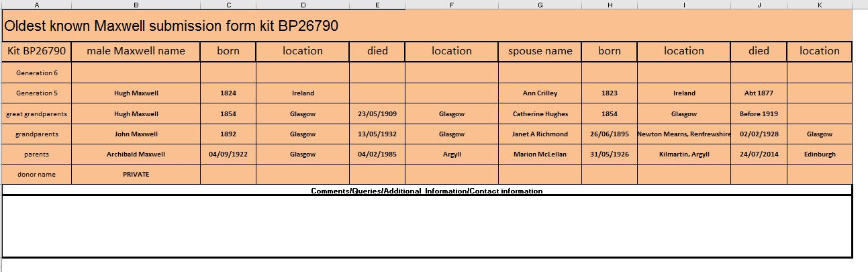The image size is (868, 272).
Task: Click the column K header
Action: click(819, 5)
